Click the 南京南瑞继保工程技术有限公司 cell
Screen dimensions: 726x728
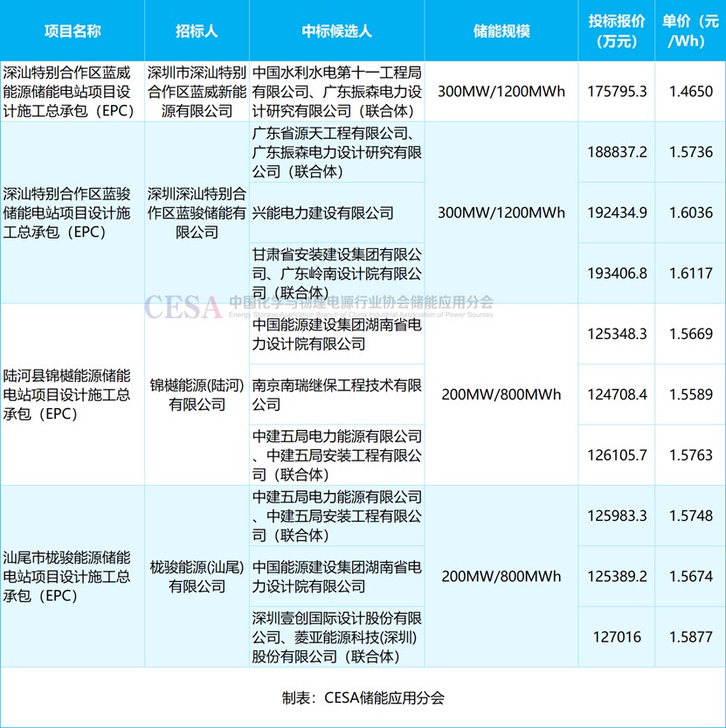tap(336, 394)
